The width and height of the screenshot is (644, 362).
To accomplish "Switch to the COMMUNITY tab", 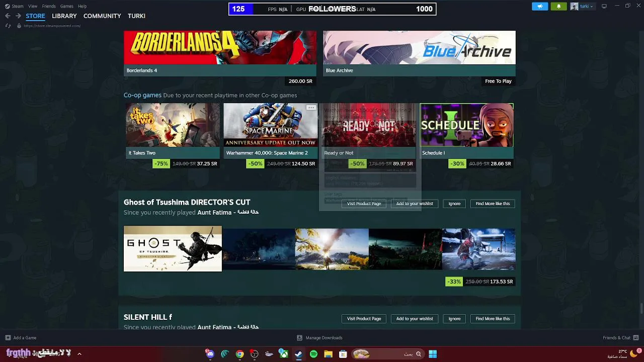I will [102, 16].
